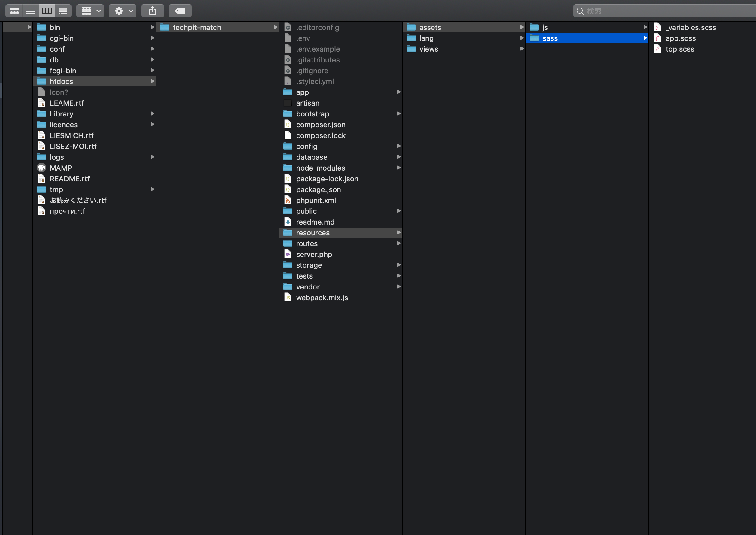Select the licences folder
Screen dimensions: 756x535
click(94, 125)
